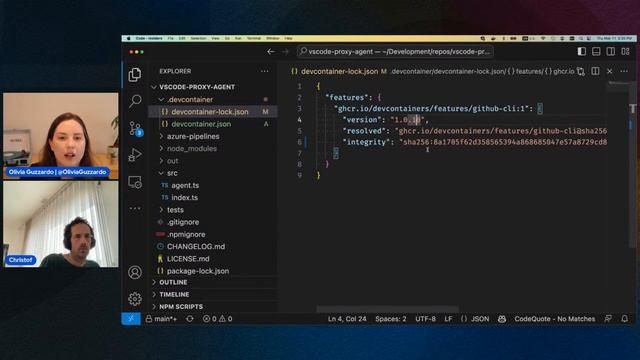Open the Explorer view in activity bar
Image resolution: width=640 pixels, height=360 pixels.
click(x=135, y=74)
